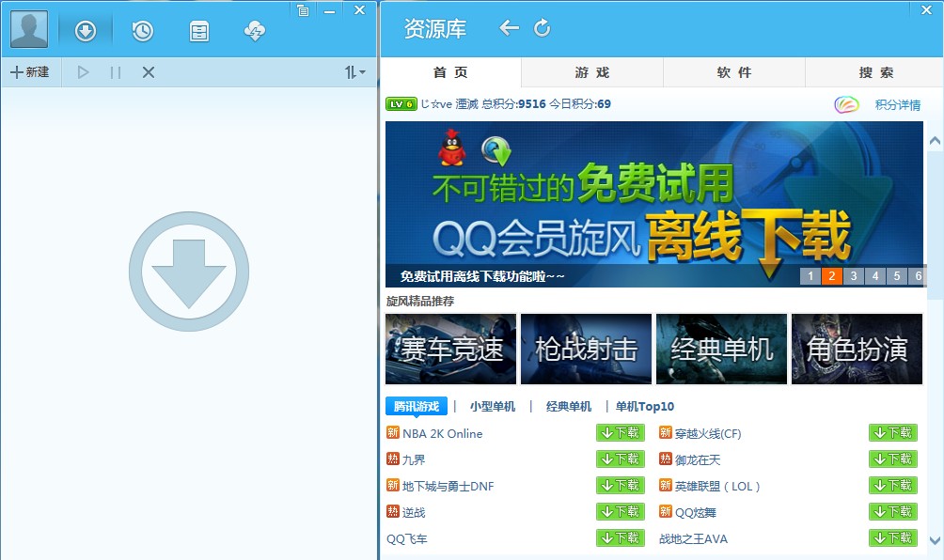This screenshot has height=560, width=944.
Task: Select the 经典单机 list tab
Action: click(x=568, y=407)
